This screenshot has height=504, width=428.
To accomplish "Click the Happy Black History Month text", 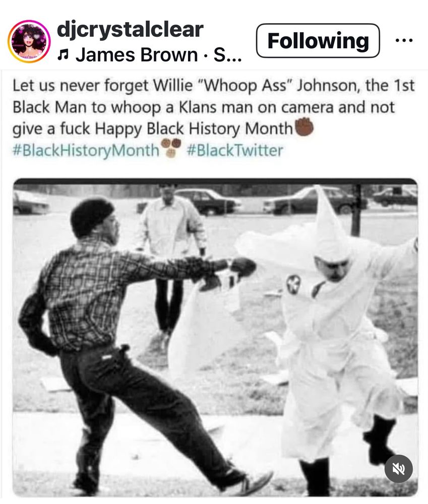I will [194, 129].
